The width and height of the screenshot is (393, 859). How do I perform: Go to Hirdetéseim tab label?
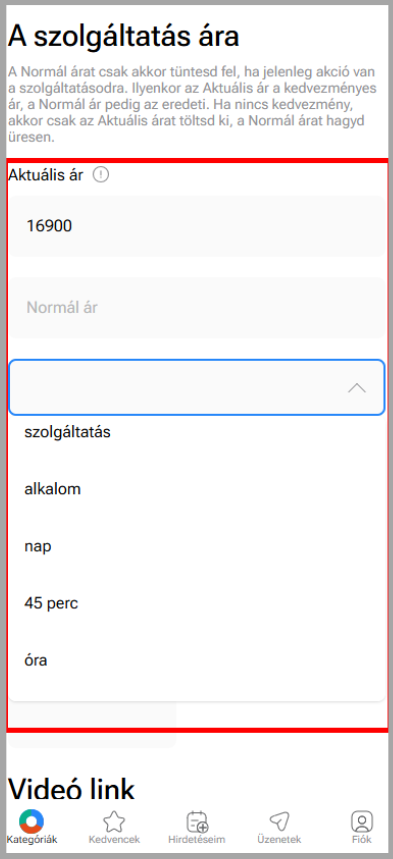click(x=197, y=840)
